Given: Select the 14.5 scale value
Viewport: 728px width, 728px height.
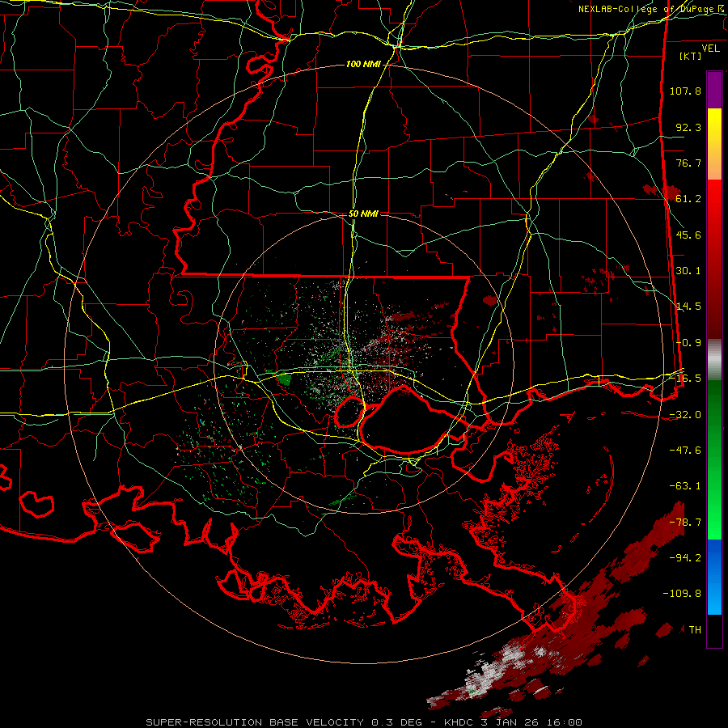Looking at the screenshot, I should click(x=688, y=307).
